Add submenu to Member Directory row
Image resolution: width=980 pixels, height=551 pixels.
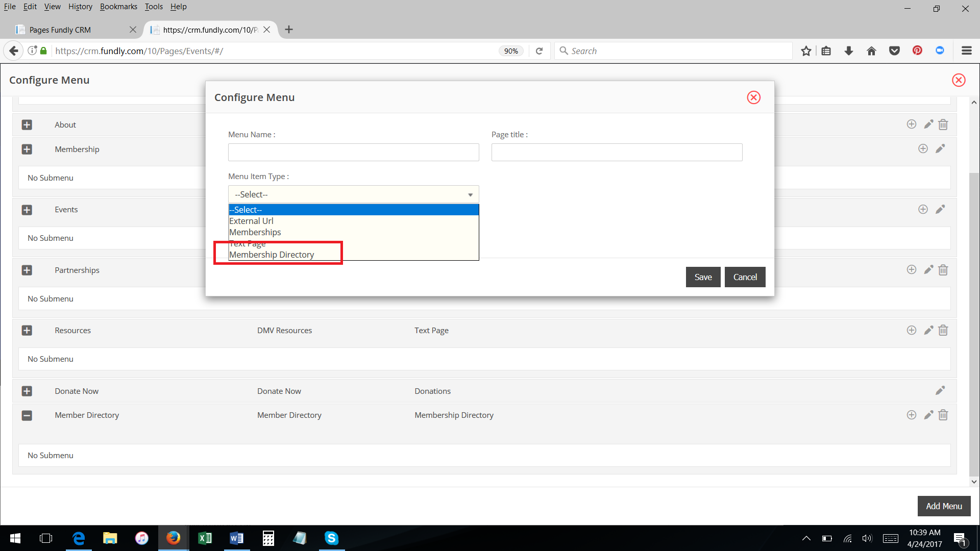coord(911,415)
